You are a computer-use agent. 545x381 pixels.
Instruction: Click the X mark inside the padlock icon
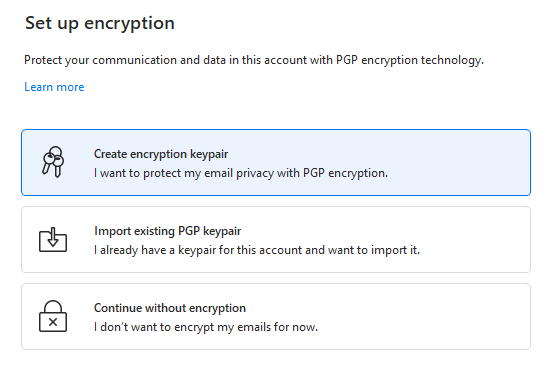(53, 322)
